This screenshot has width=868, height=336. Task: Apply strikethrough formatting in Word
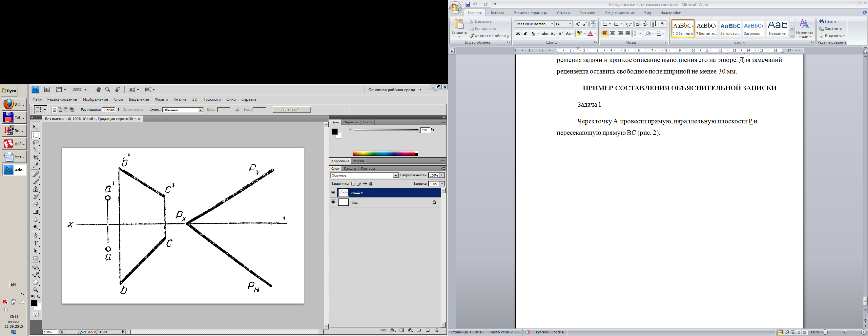click(x=545, y=33)
